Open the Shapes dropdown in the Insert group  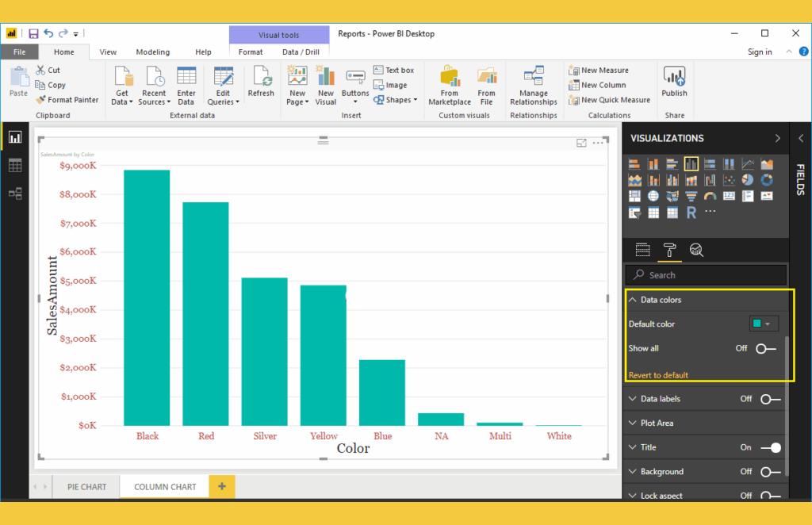396,100
